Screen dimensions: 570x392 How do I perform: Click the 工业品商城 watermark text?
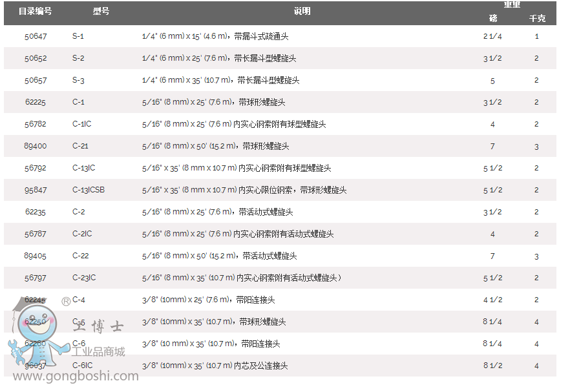click(x=98, y=352)
